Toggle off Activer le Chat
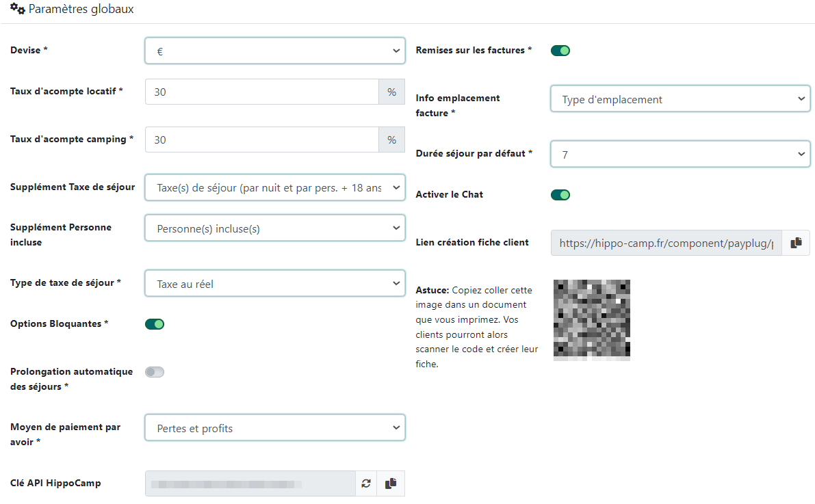 tap(560, 195)
